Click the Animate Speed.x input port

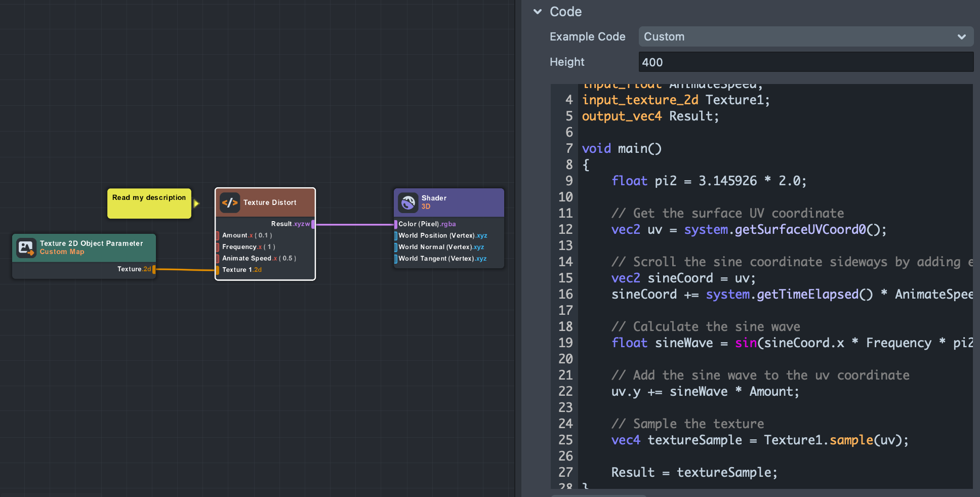click(218, 259)
